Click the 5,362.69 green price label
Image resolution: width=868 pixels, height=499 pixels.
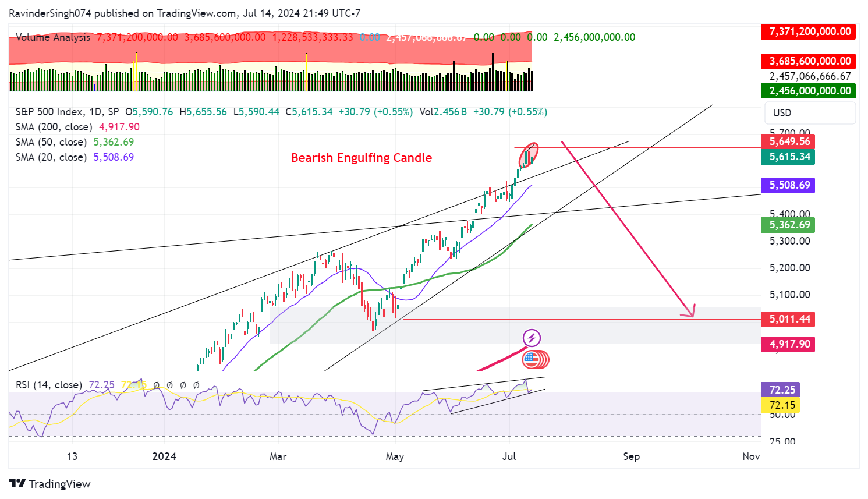point(789,225)
